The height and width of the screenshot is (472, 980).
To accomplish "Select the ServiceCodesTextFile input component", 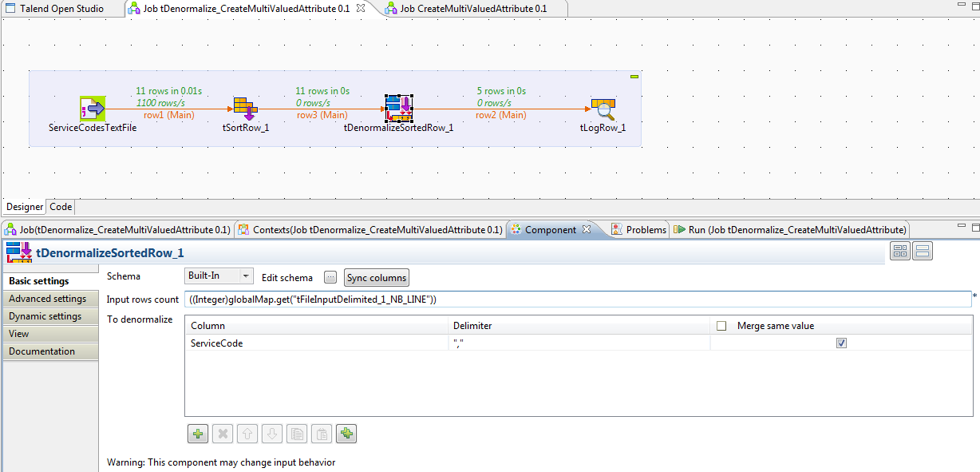I will [91, 108].
